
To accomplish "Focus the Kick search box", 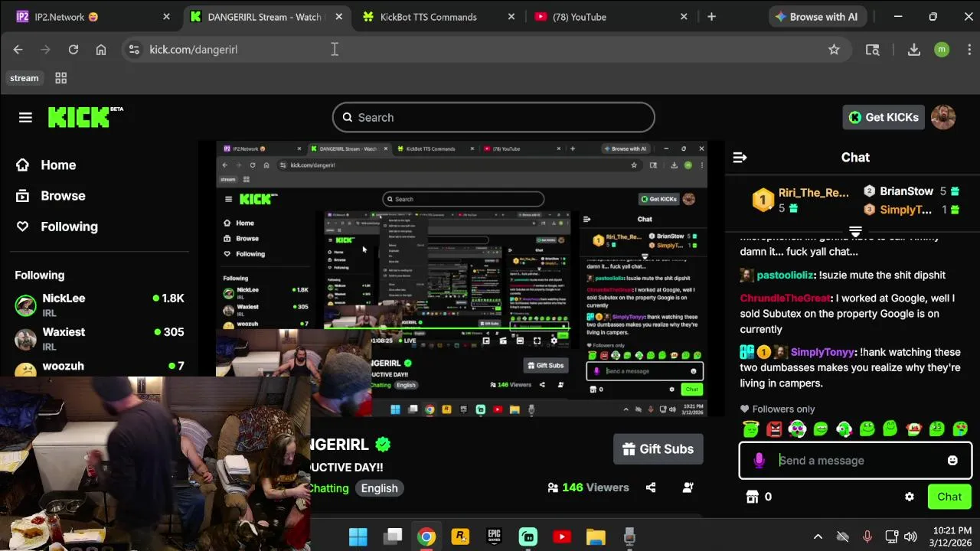I will (x=494, y=117).
